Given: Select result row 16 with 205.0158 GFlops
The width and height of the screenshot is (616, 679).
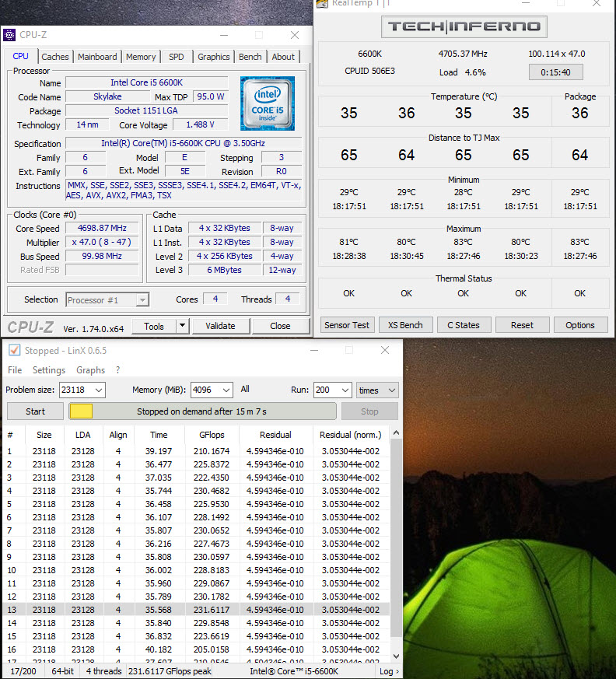Looking at the screenshot, I should coord(196,649).
